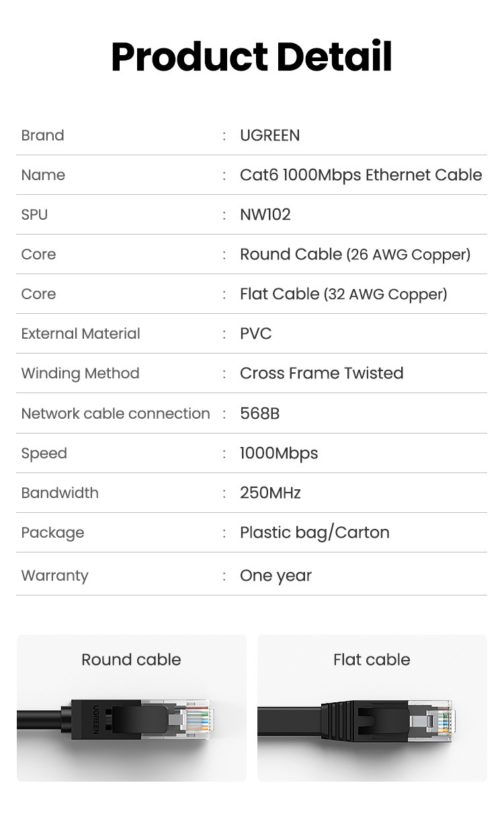Select the Winding Method label
The width and height of the screenshot is (504, 824).
pos(80,373)
